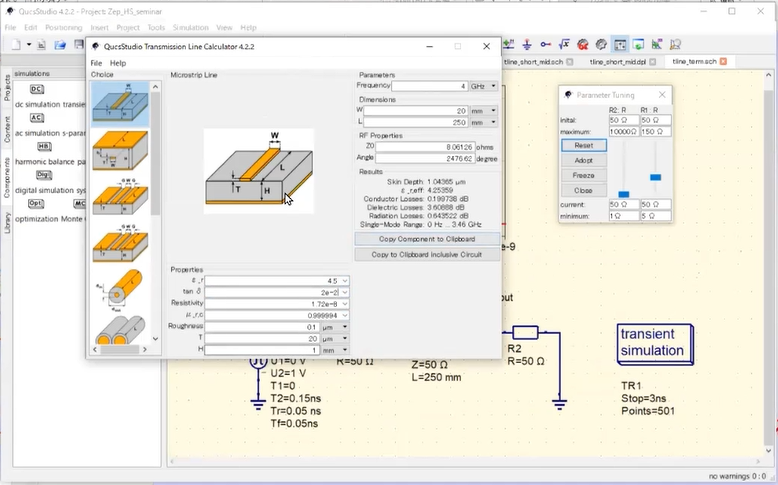Switch to the Components side tab

click(7, 173)
